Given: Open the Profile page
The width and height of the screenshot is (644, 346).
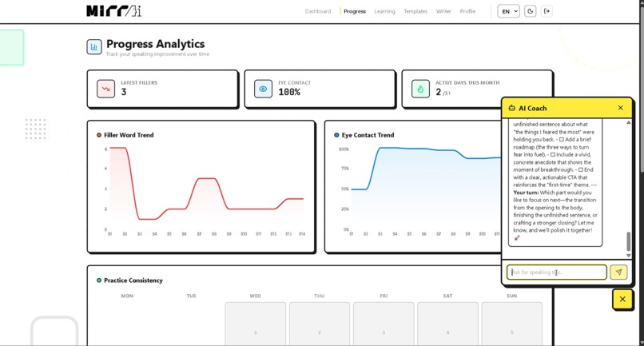Looking at the screenshot, I should coord(467,11).
